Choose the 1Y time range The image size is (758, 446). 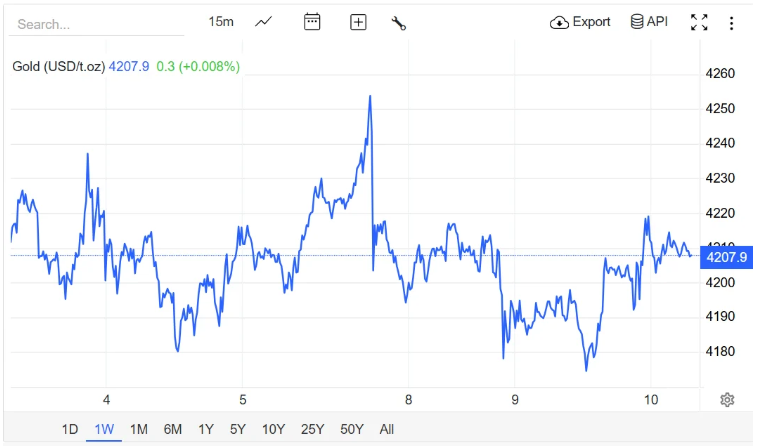click(206, 430)
